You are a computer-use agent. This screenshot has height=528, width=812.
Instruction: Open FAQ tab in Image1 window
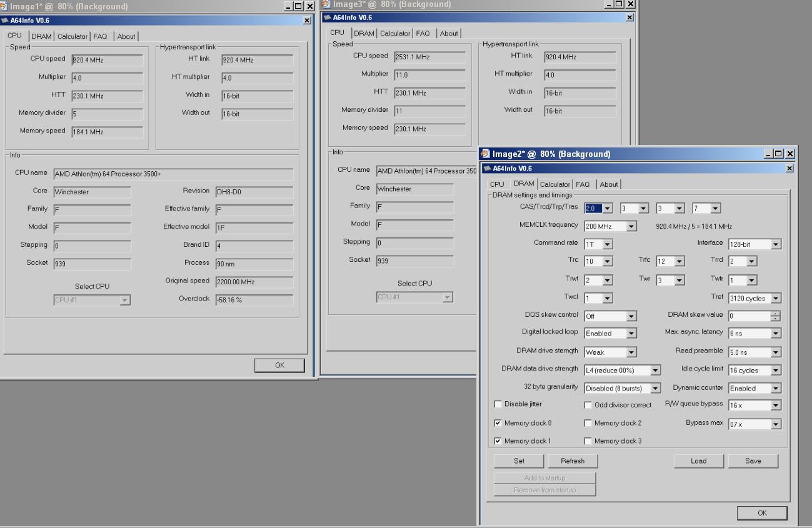[x=100, y=36]
